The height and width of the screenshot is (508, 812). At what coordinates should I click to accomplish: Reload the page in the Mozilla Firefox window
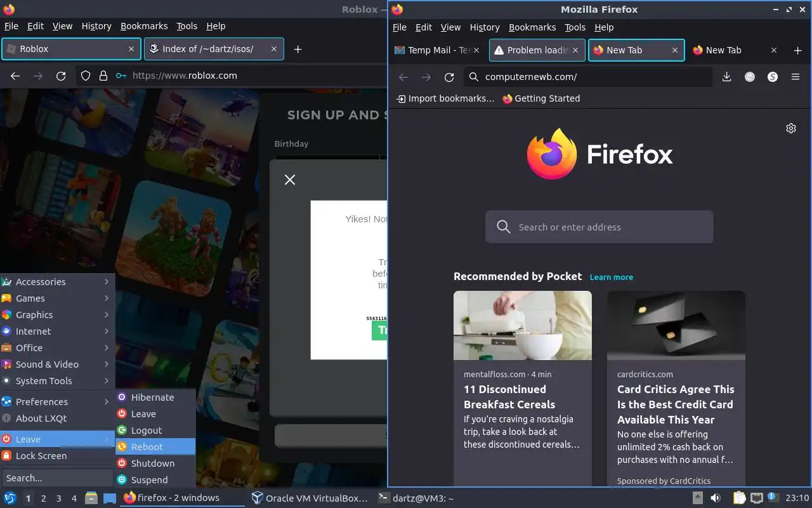click(x=449, y=77)
